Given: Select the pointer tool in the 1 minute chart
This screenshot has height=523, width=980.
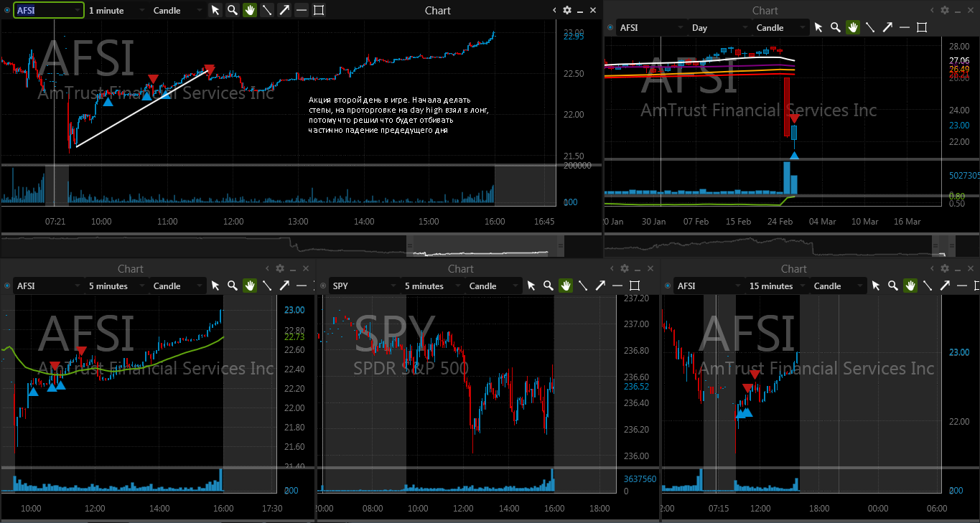Looking at the screenshot, I should click(215, 10).
